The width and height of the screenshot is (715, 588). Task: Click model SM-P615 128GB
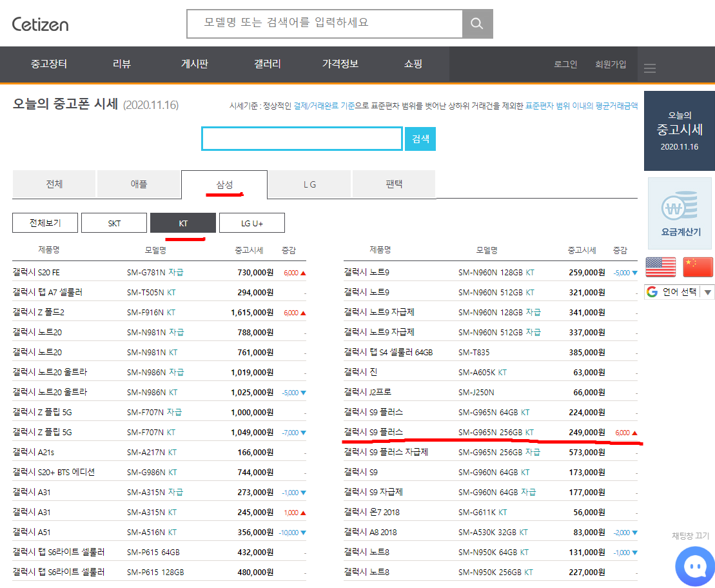coord(155,573)
